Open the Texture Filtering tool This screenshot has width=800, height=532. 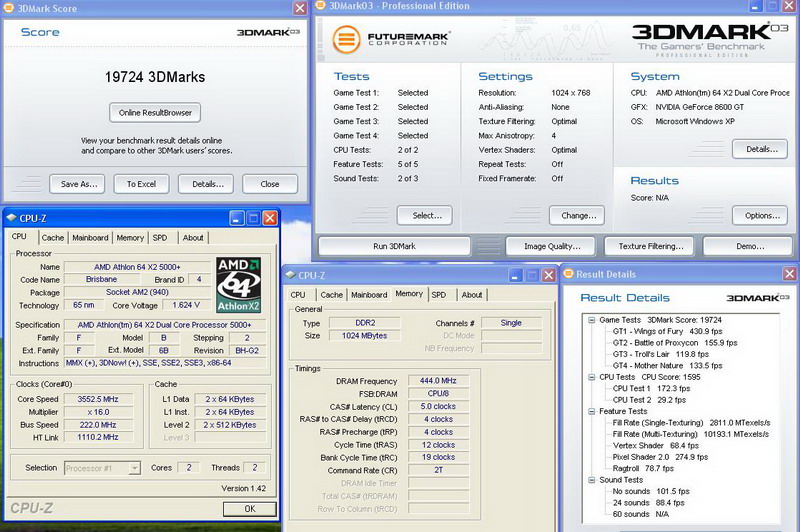[x=649, y=246]
